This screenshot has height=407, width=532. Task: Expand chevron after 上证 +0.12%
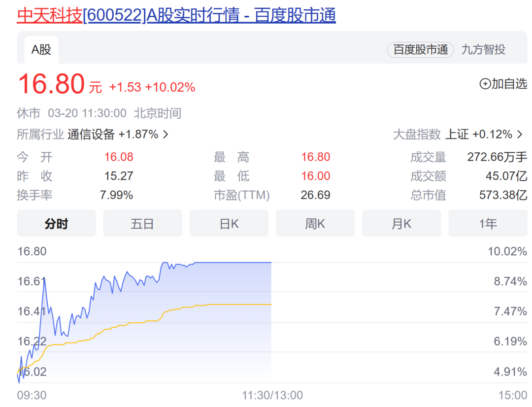(520, 135)
